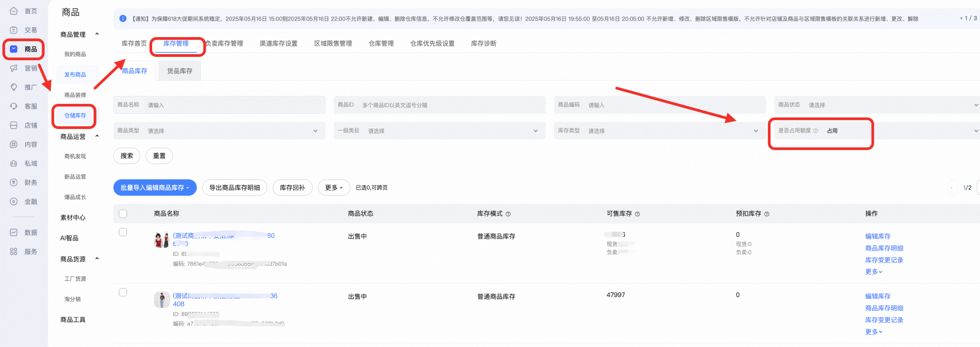Expand the 更多 button in toolbar
Screen dimensions: 980x347
coord(334,188)
